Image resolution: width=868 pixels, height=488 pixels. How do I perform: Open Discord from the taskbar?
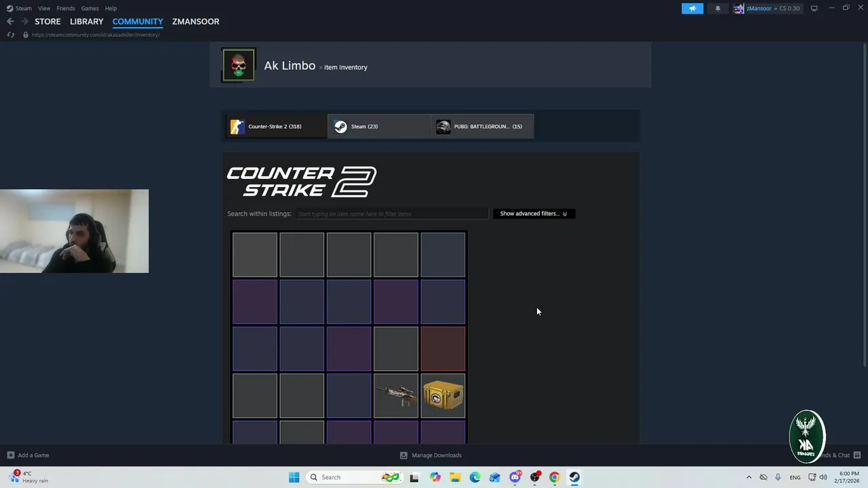(515, 477)
